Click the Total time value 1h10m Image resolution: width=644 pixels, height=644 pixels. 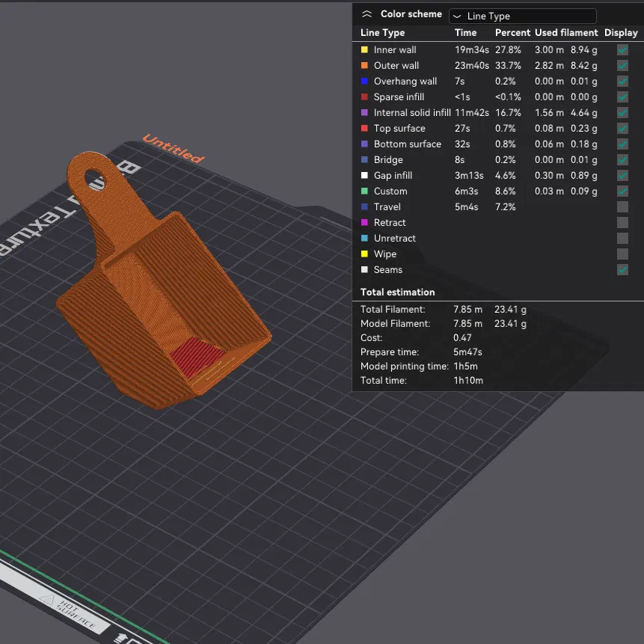click(x=468, y=380)
